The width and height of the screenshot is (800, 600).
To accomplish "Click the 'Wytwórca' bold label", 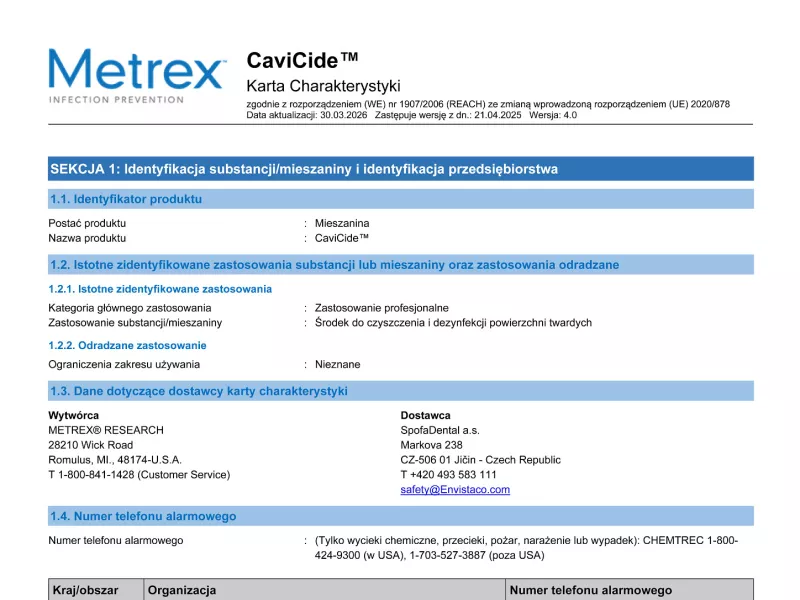I will (73, 415).
